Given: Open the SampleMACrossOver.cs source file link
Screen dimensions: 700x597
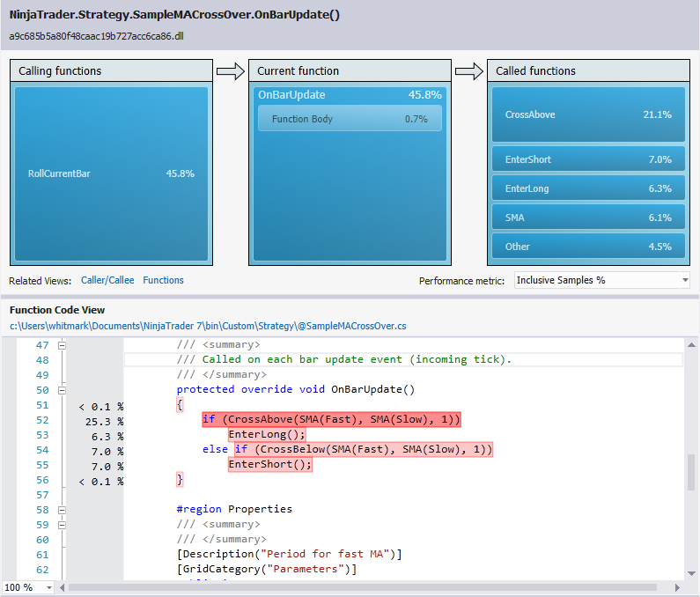Looking at the screenshot, I should (208, 326).
